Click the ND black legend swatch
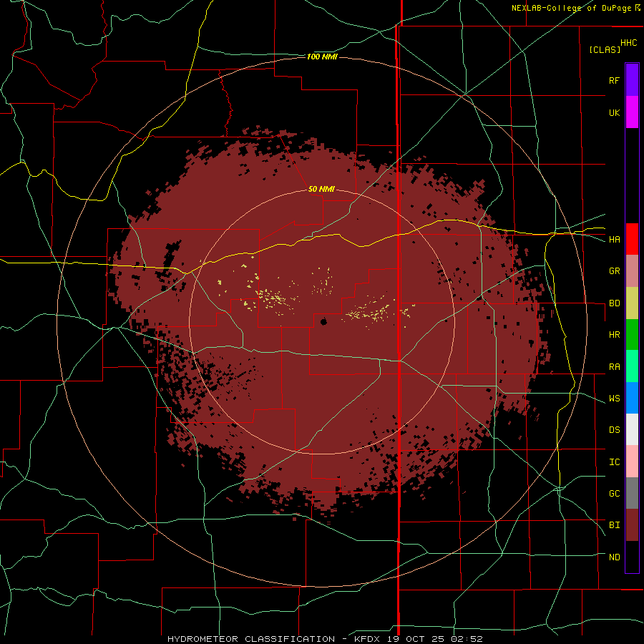The height and width of the screenshot is (644, 644). 632,557
